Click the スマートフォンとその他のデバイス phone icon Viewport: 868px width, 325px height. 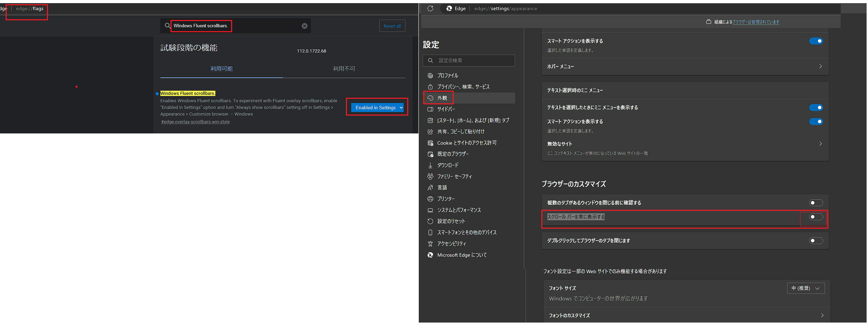tap(430, 233)
